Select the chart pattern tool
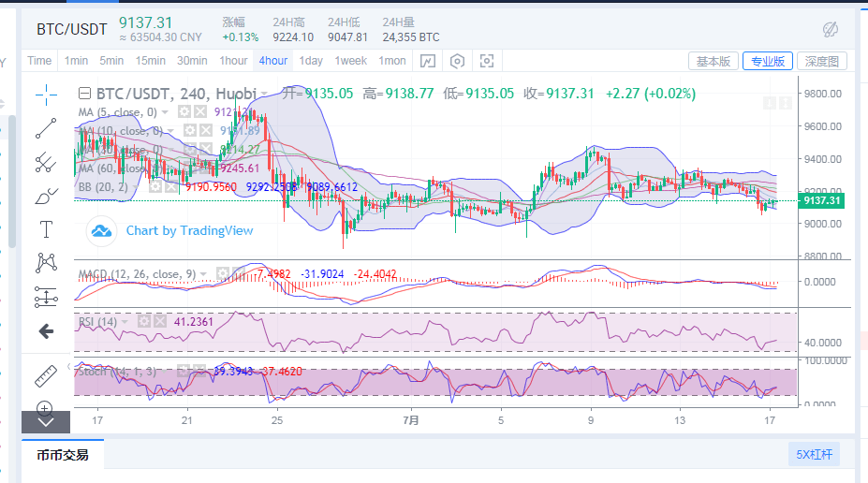Viewport: 868px width, 483px height. point(46,263)
